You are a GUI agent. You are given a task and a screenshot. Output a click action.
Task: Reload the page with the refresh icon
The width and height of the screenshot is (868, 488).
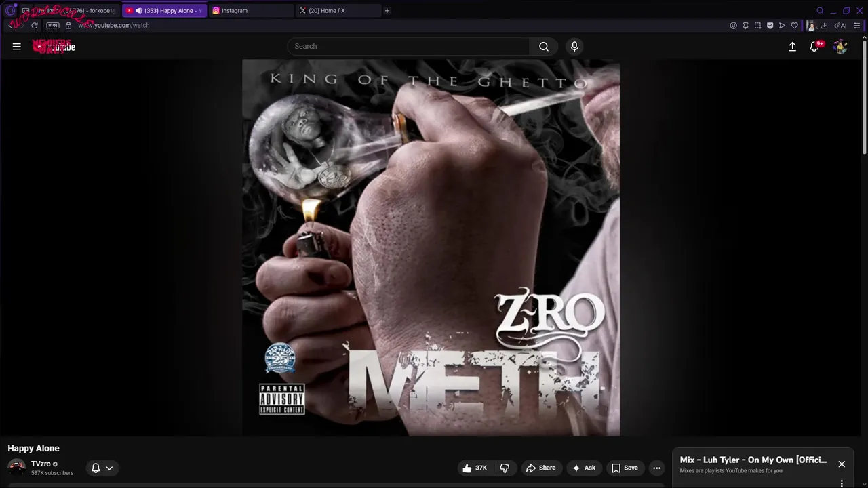(x=35, y=26)
